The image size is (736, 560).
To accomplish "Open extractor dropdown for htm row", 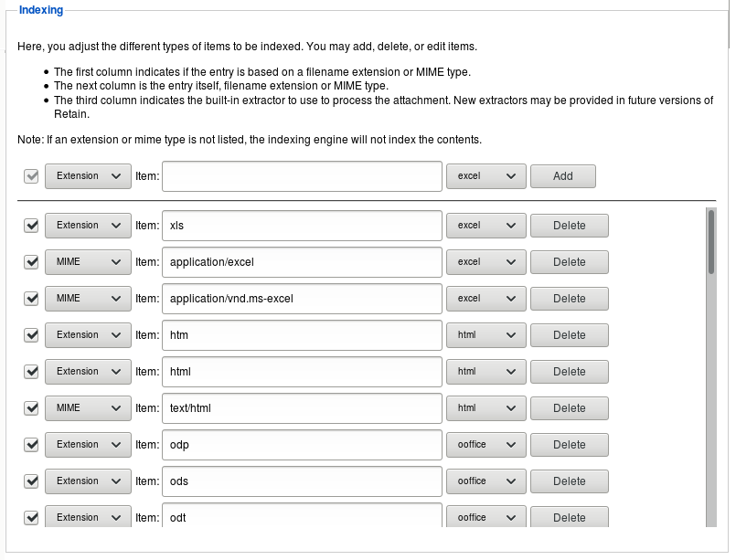I will pyautogui.click(x=485, y=335).
